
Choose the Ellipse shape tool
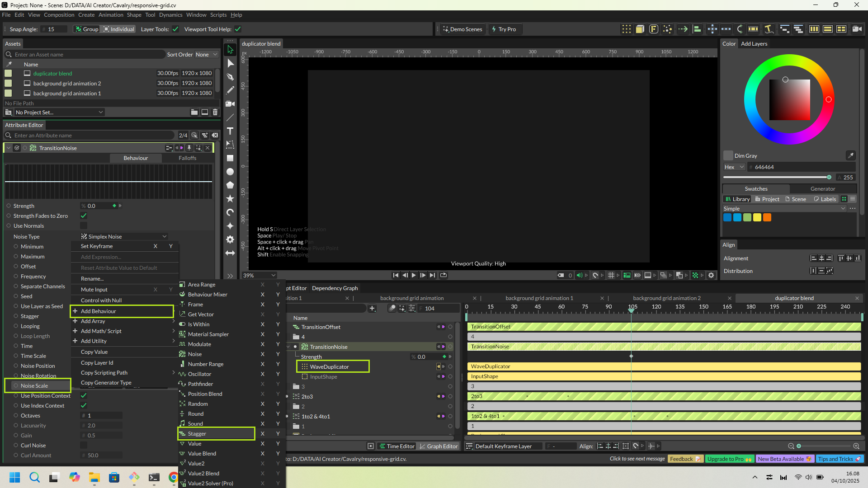(x=230, y=172)
